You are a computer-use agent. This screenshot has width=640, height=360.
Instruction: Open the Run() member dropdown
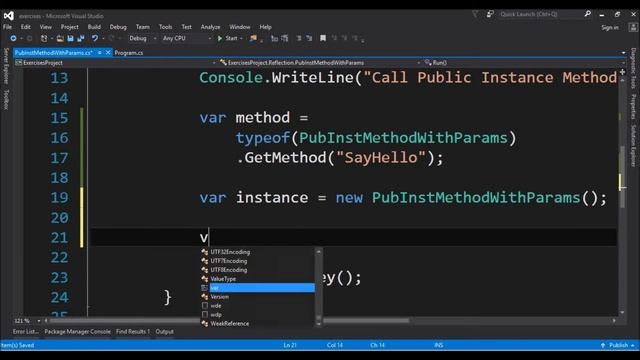coord(524,63)
